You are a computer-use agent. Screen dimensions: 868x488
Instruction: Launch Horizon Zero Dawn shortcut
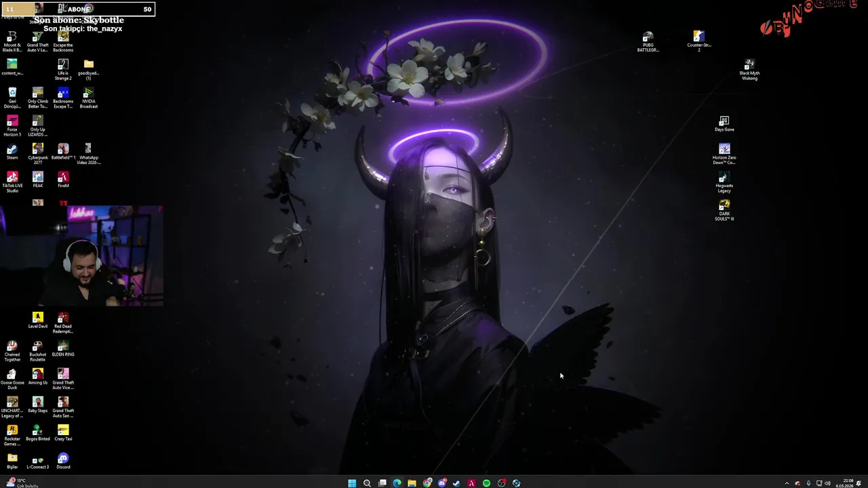(x=724, y=155)
